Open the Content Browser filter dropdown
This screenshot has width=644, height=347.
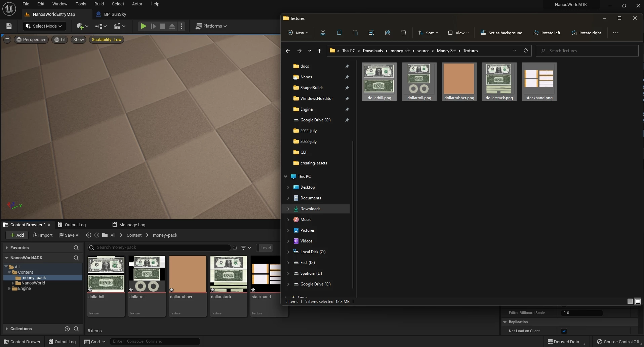click(246, 248)
